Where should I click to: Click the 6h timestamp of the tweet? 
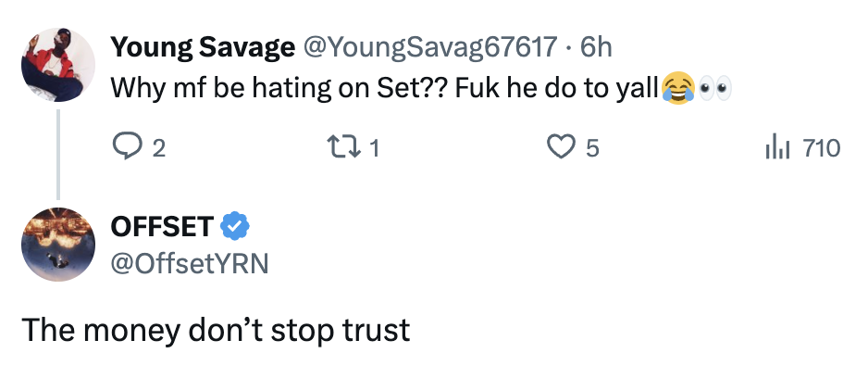pos(596,45)
